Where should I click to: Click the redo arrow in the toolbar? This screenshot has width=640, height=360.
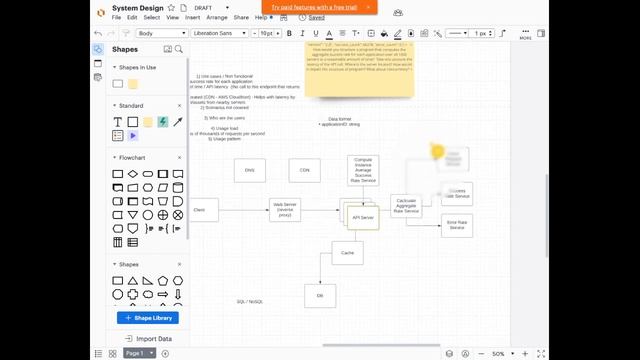point(111,33)
